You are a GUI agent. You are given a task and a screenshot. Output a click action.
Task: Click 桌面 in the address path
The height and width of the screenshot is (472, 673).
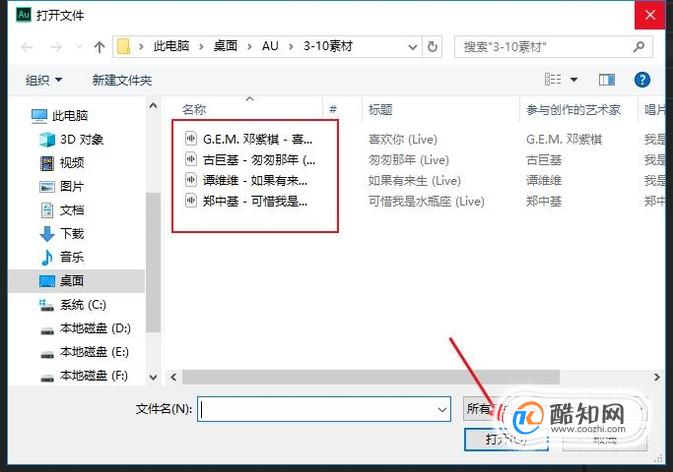[225, 46]
